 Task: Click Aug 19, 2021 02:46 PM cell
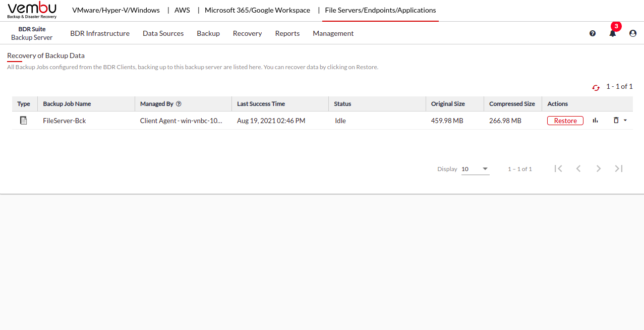click(x=271, y=121)
